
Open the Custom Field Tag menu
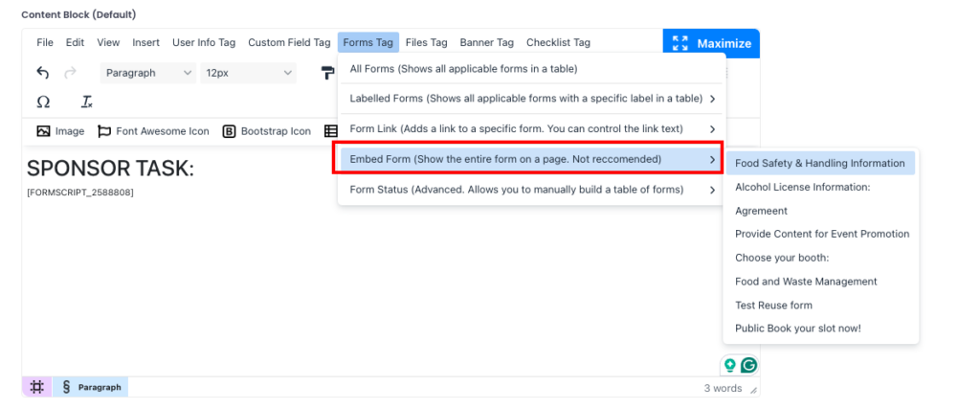point(289,42)
